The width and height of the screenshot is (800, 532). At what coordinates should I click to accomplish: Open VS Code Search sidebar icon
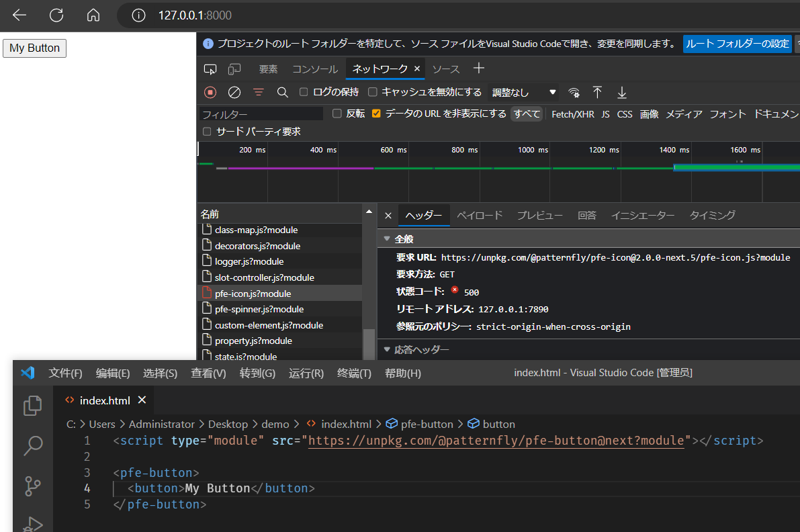tap(33, 445)
